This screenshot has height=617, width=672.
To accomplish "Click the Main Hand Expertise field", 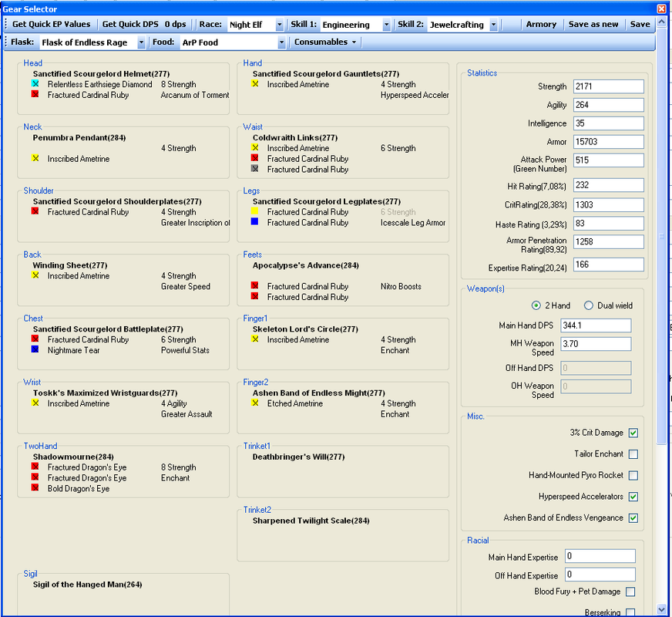I will [x=600, y=556].
